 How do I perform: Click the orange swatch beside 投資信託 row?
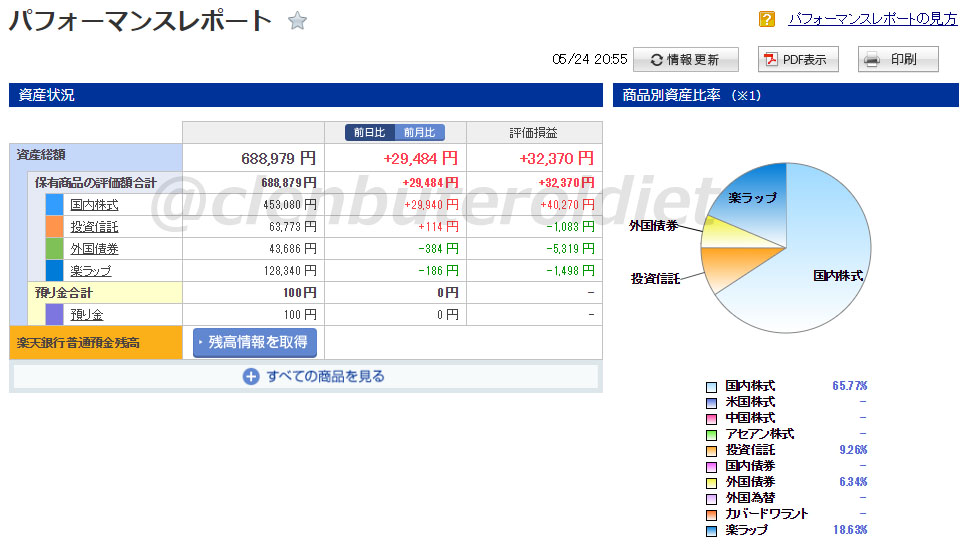[54, 227]
